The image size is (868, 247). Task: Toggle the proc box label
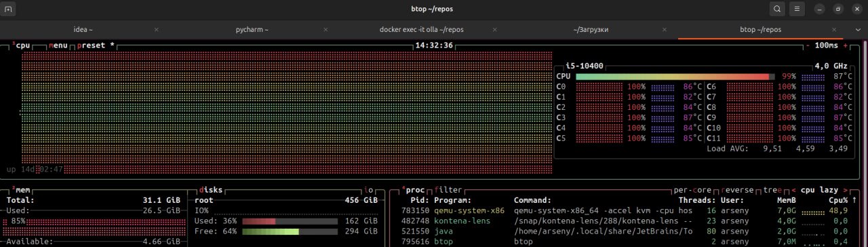tap(414, 190)
